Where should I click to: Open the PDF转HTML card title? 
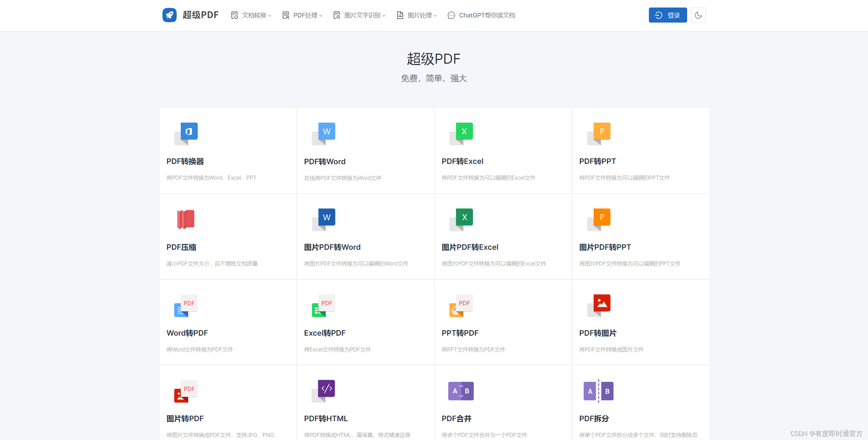click(x=326, y=419)
